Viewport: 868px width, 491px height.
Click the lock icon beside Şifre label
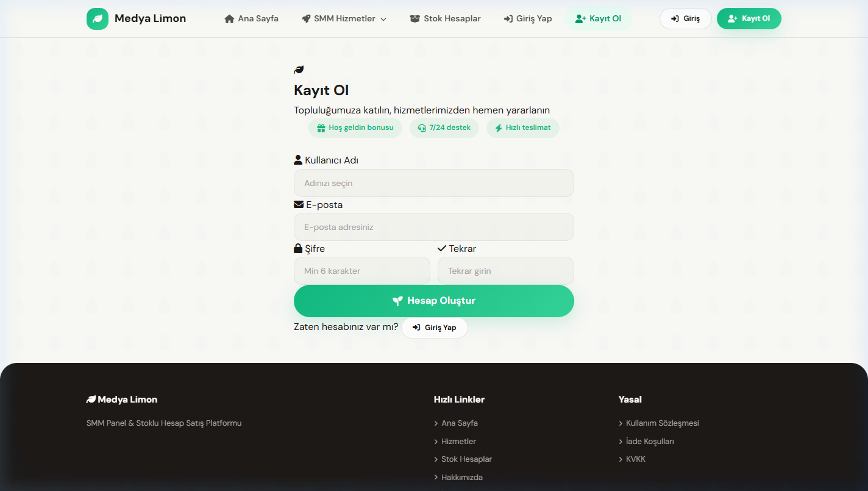tap(298, 249)
